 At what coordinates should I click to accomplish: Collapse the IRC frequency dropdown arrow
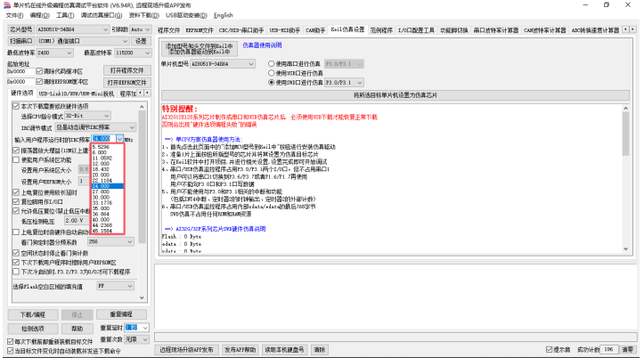pos(119,139)
